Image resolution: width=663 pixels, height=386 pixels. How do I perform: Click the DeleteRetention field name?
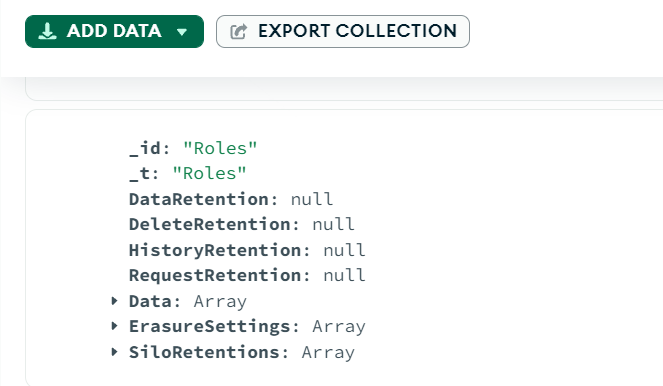[x=210, y=224]
